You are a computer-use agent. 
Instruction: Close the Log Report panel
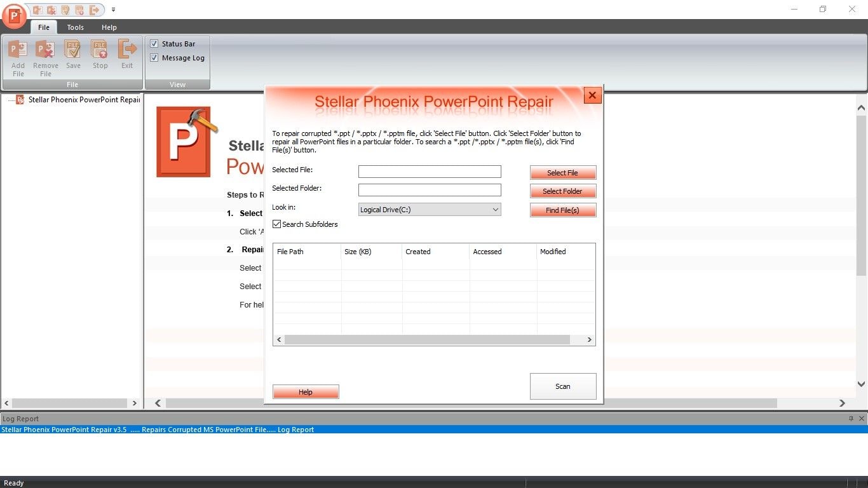[x=862, y=419]
